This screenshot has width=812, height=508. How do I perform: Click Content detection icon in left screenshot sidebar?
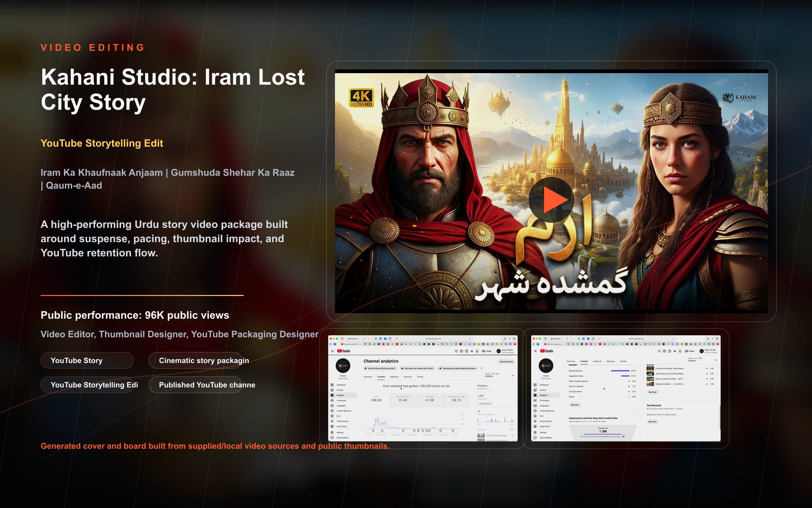tap(332, 411)
